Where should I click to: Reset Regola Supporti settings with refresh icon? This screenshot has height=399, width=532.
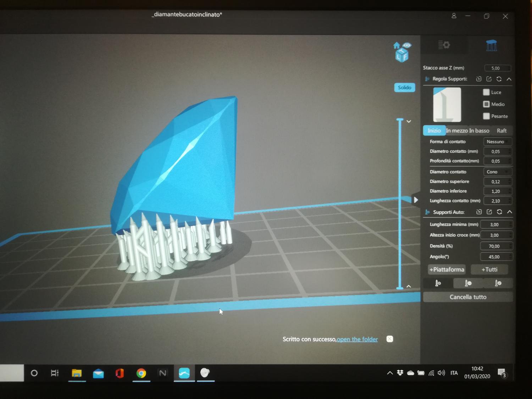[x=499, y=79]
